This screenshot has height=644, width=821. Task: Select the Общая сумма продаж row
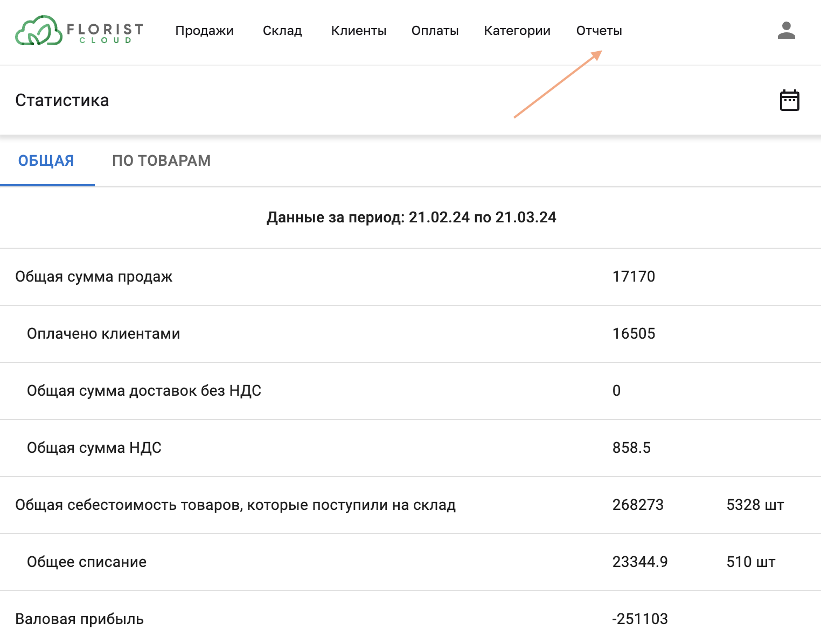tap(94, 277)
